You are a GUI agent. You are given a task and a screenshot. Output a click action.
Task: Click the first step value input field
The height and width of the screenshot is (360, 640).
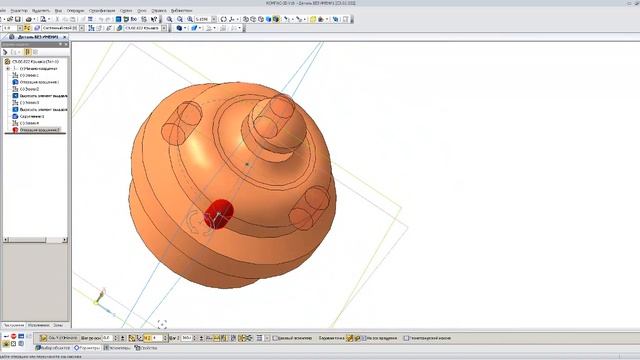pos(107,338)
